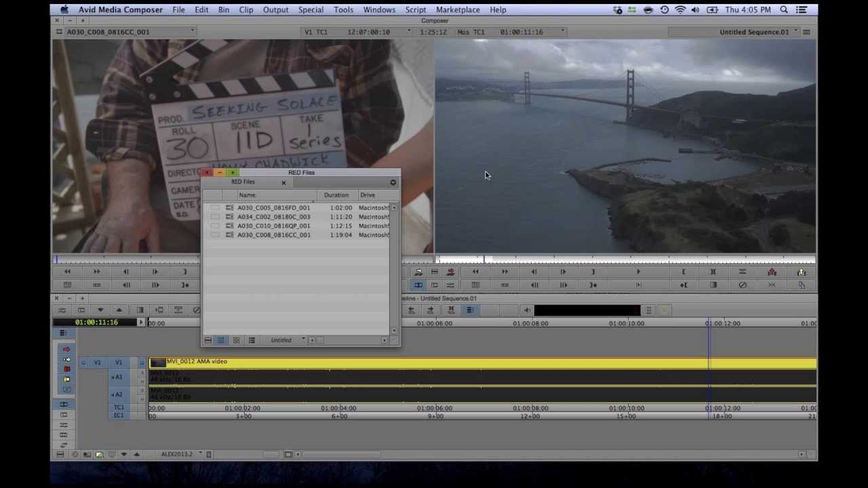The width and height of the screenshot is (868, 488).
Task: Click the record monitor position bar
Action: tap(625, 260)
